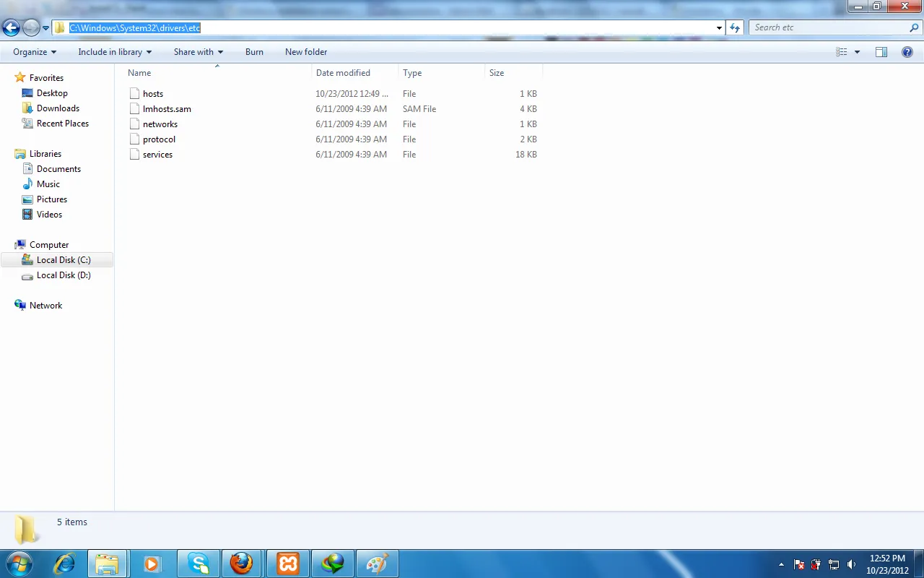Open Libraries in navigation pane
This screenshot has height=578, width=924.
click(x=45, y=154)
